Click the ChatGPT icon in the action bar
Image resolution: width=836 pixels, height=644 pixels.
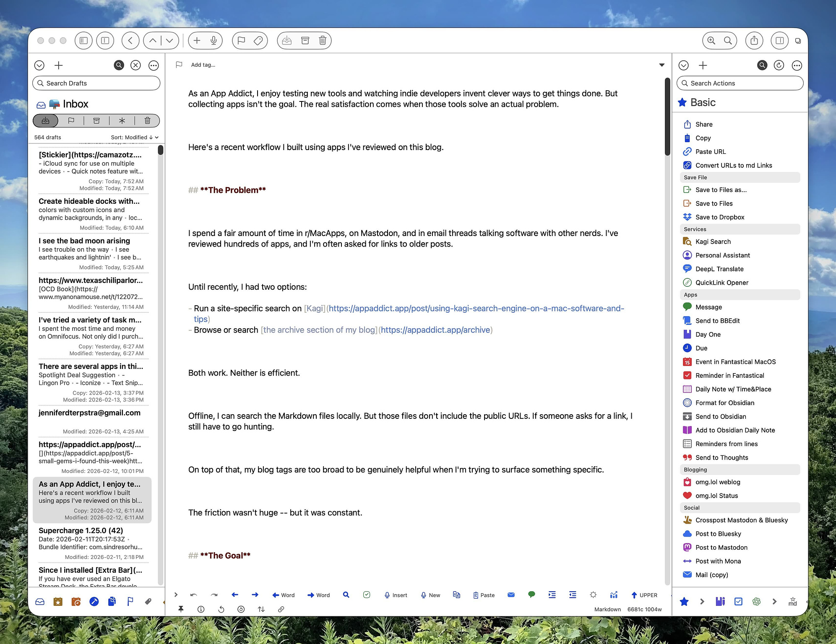(756, 601)
